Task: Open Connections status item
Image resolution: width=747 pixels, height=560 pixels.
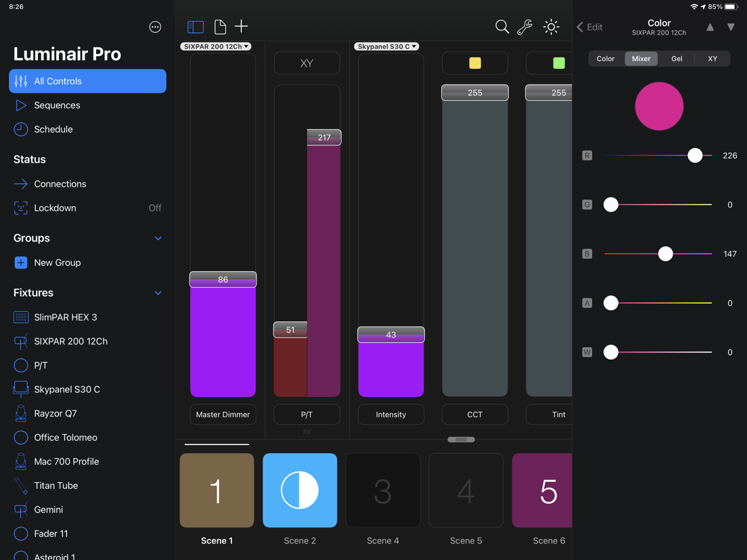Action: (88, 184)
